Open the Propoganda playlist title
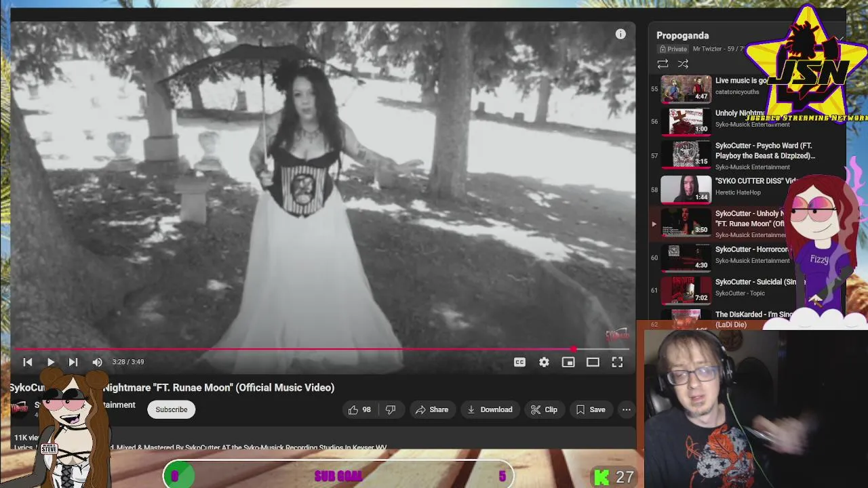Image resolution: width=868 pixels, height=488 pixels. coord(682,35)
